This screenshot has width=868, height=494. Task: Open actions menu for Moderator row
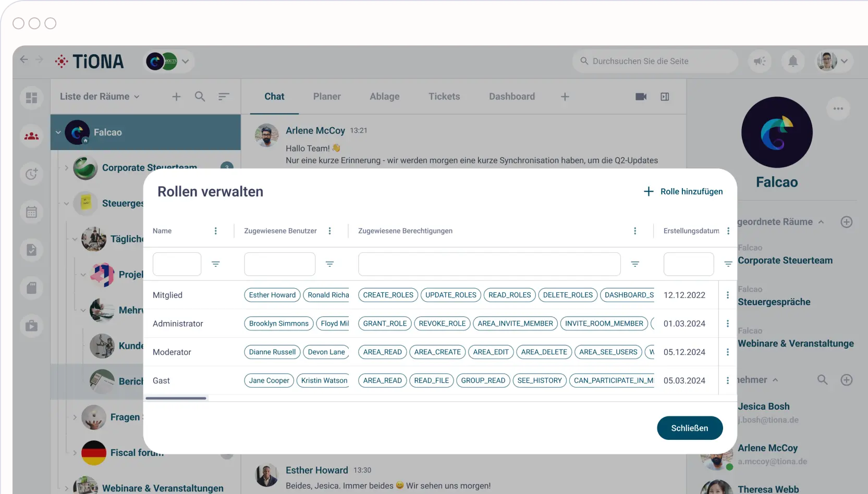(x=728, y=352)
